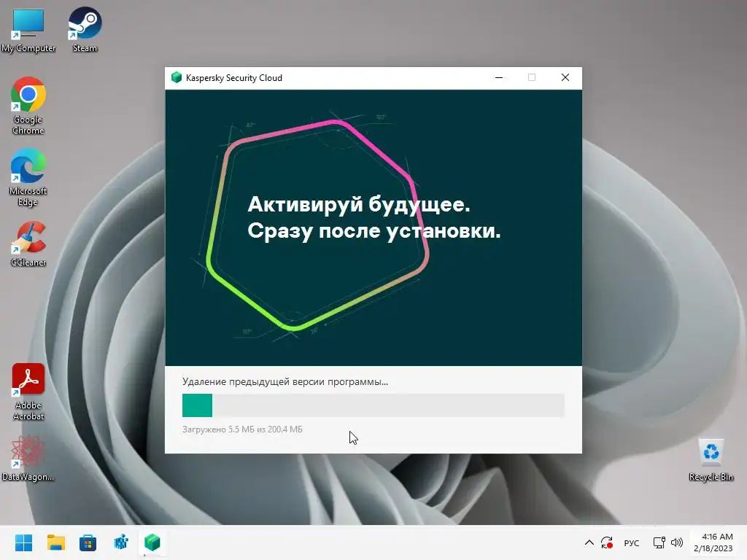
Task: Click the blue cubes taskbar icon
Action: pos(120,542)
